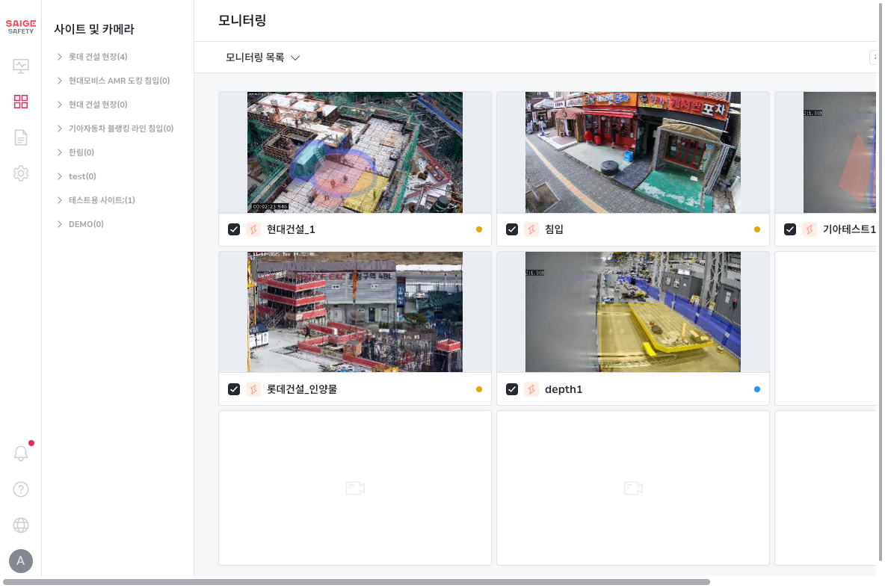Uncheck the 기아테스트1 camera checkbox
This screenshot has height=588, width=885.
pyautogui.click(x=790, y=229)
